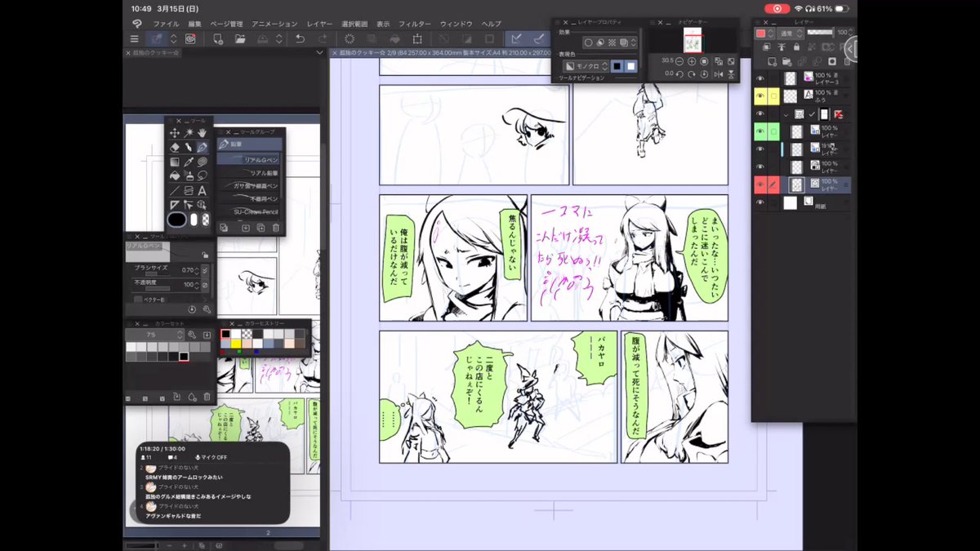This screenshot has height=551, width=980.
Task: Open the モノクロ expression color dropdown
Action: coord(586,66)
